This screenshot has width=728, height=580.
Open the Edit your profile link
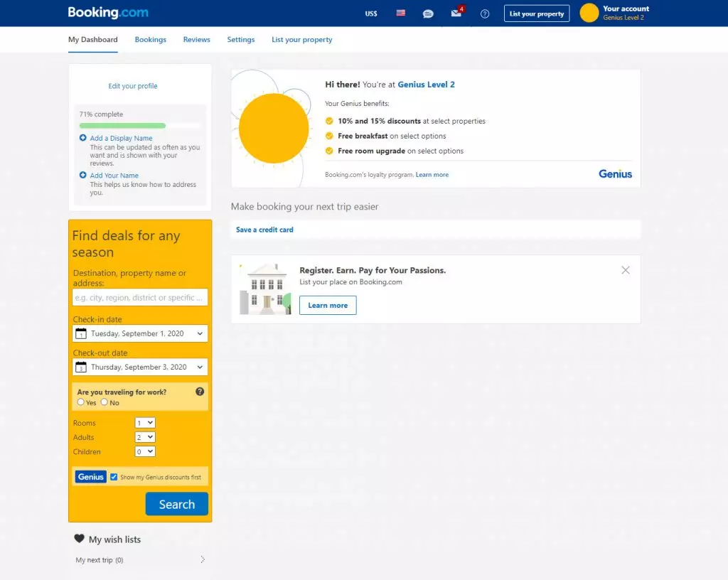point(133,86)
